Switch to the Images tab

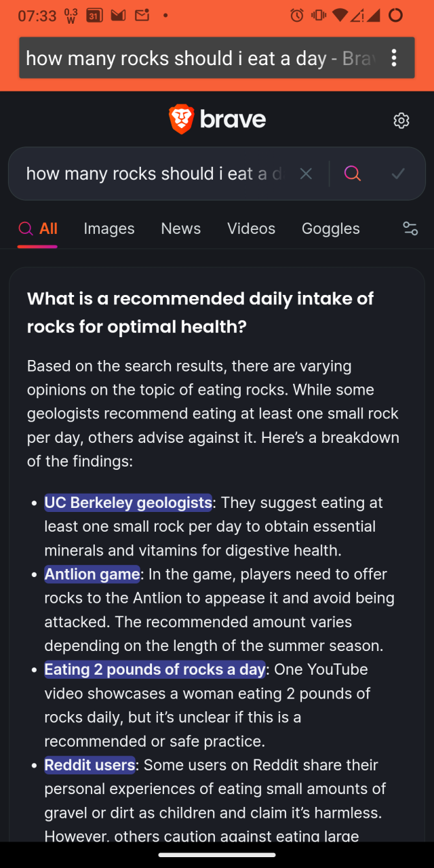(108, 229)
